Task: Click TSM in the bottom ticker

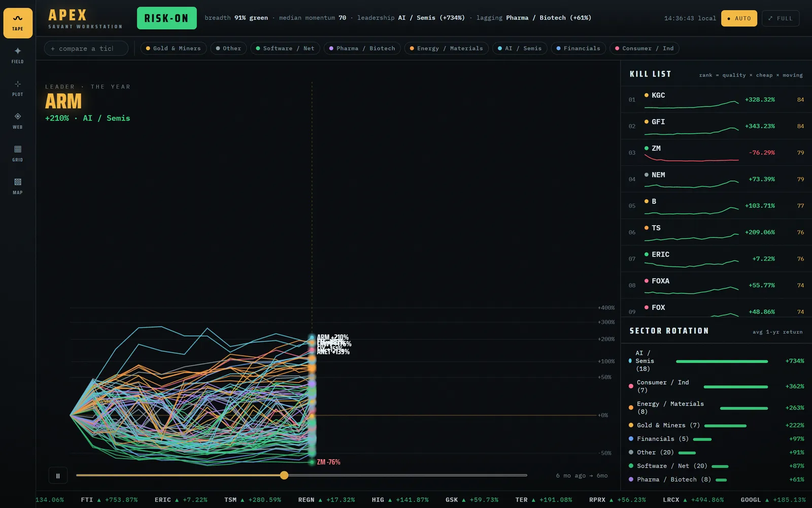Action: coord(253,500)
